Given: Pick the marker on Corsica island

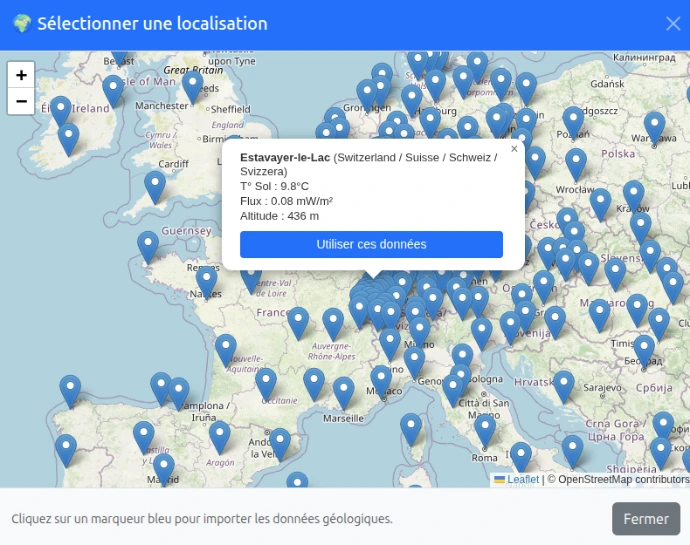Looking at the screenshot, I should (x=411, y=428).
